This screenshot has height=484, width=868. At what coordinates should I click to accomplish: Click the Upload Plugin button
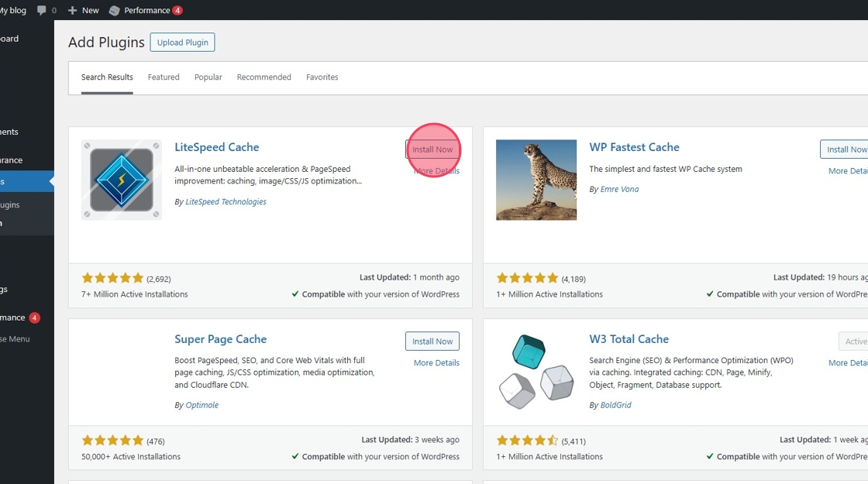pyautogui.click(x=182, y=43)
